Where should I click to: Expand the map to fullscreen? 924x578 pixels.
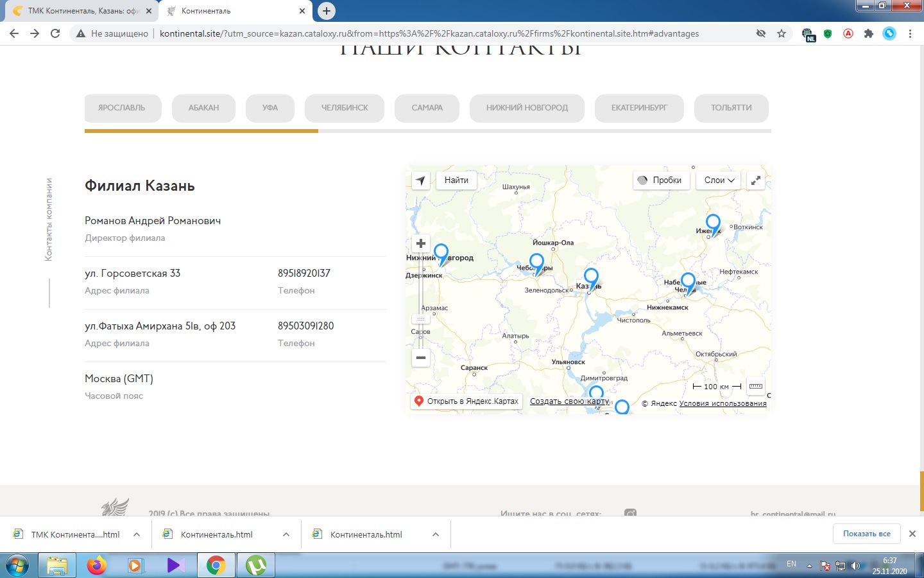756,180
